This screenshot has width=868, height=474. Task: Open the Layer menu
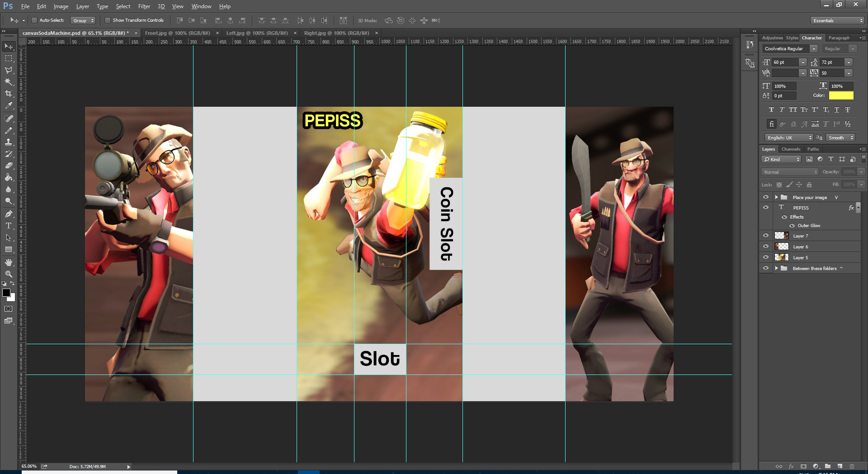tap(82, 6)
